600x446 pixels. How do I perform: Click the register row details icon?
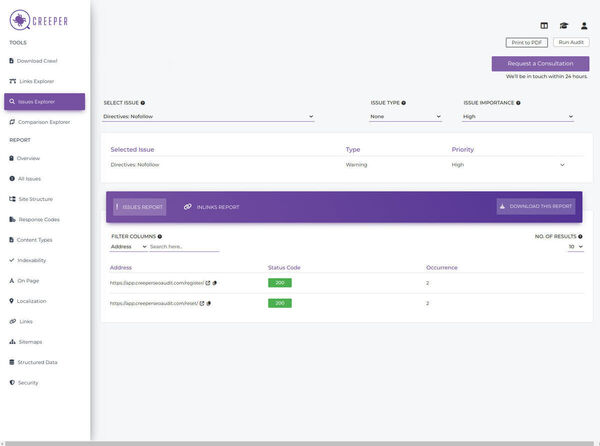coord(215,283)
